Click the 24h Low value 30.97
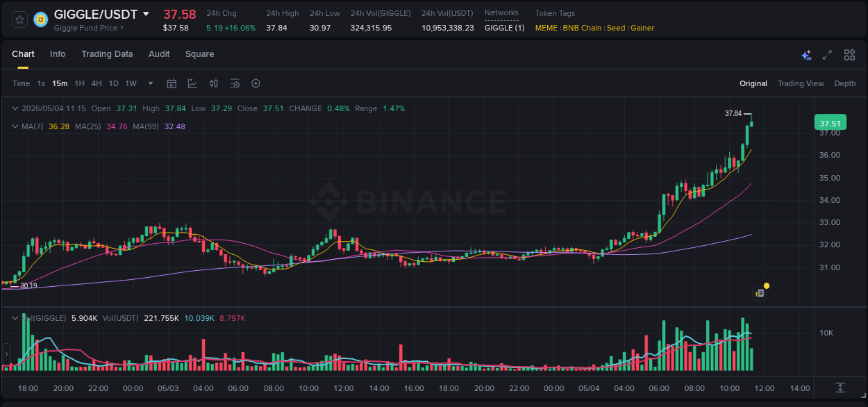The width and height of the screenshot is (868, 407). (320, 28)
